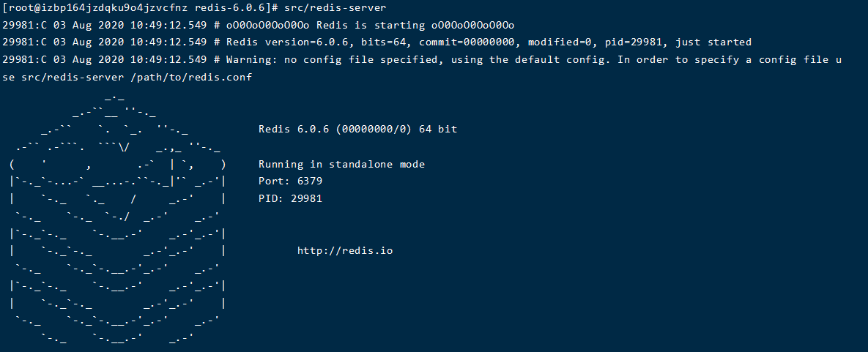
Task: Click the http://redis.io link
Action: click(x=345, y=251)
